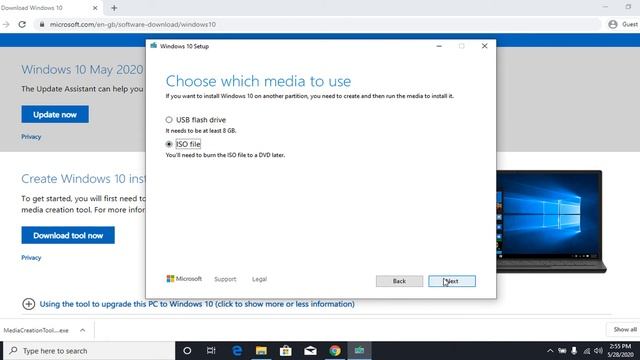This screenshot has width=640, height=360.
Task: Click the Windows 10 laptop image
Action: (x=551, y=222)
